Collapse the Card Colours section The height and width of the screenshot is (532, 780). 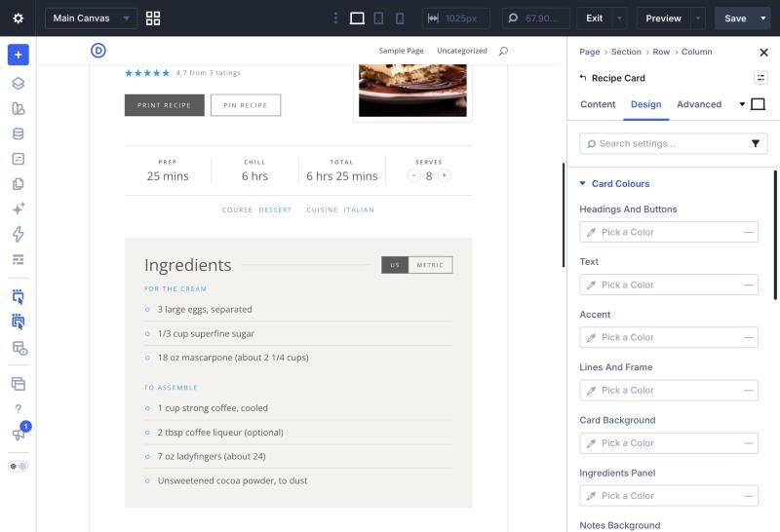point(614,183)
